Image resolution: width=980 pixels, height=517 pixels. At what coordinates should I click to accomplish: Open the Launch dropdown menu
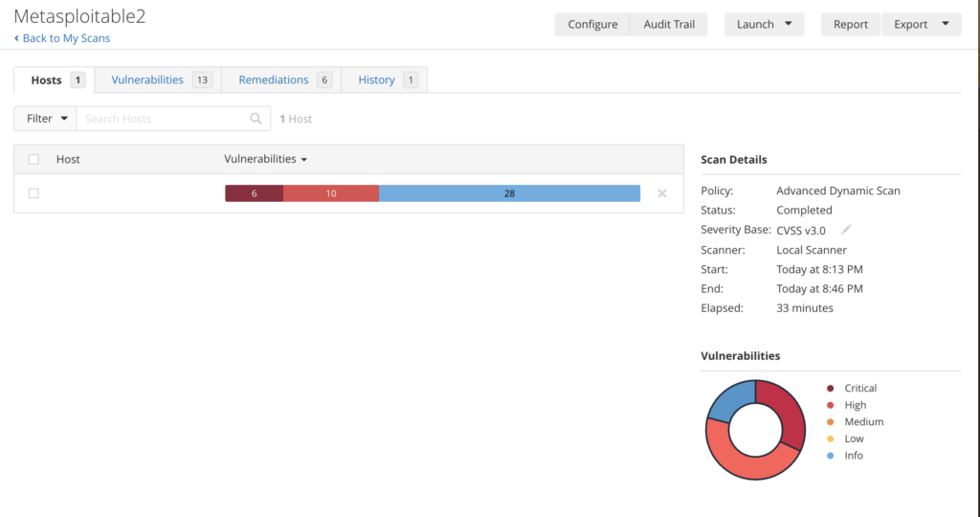pyautogui.click(x=764, y=24)
